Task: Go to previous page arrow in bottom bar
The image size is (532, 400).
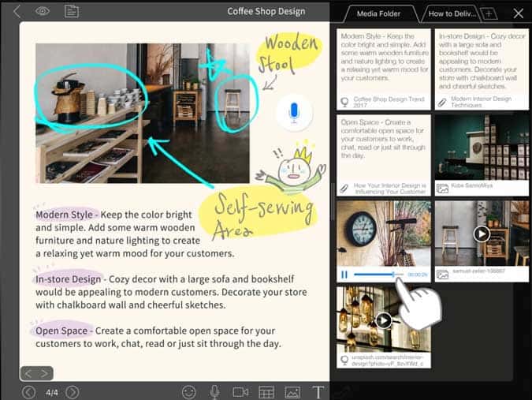Action: point(28,392)
